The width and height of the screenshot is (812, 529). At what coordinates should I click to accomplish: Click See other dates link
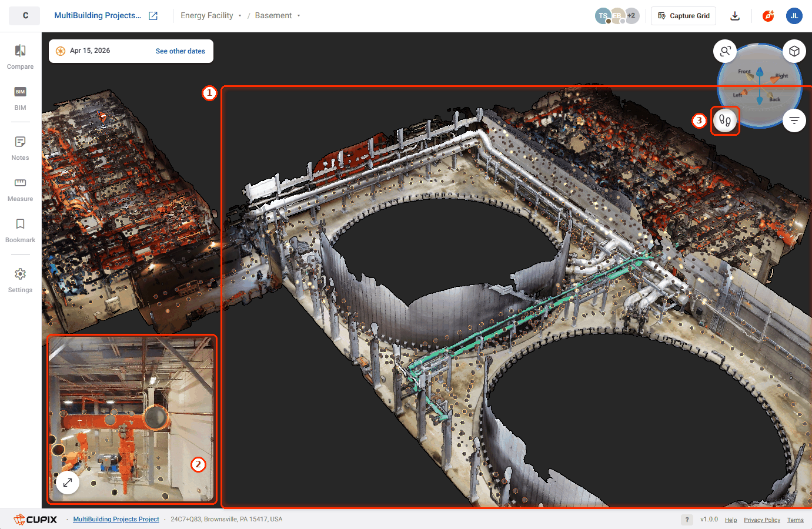coord(181,51)
